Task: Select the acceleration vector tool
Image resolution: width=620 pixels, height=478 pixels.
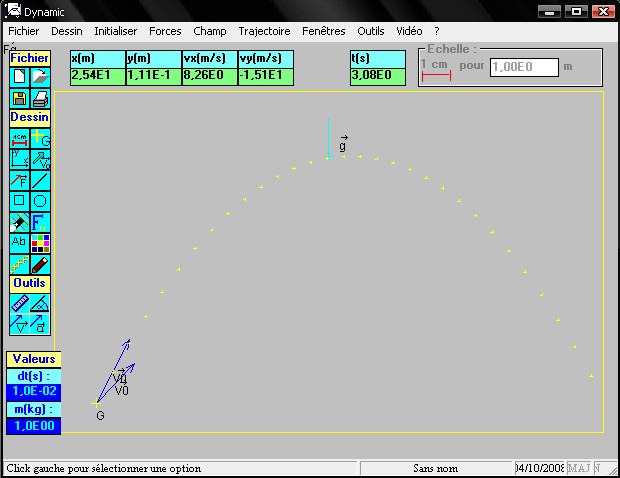Action: pyautogui.click(x=40, y=324)
